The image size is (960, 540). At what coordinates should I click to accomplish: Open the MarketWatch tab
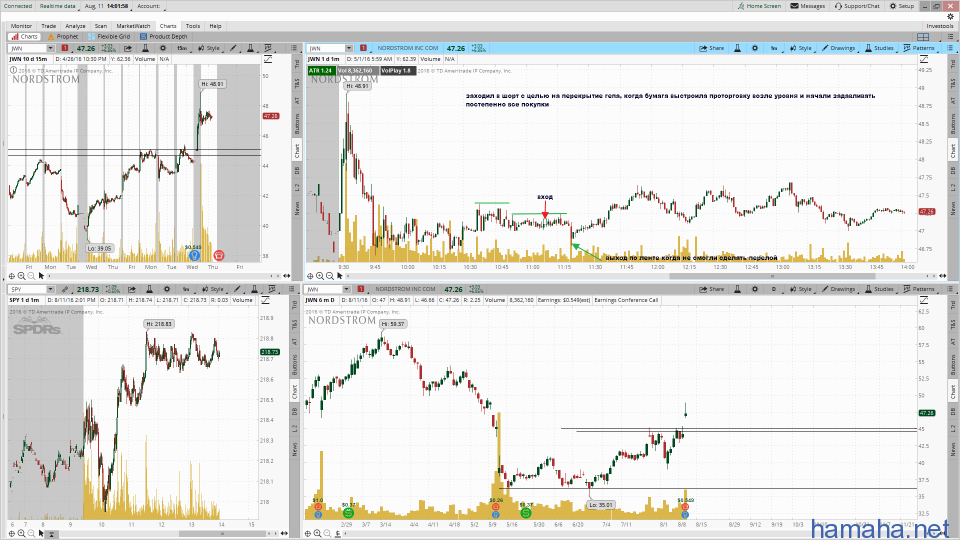tap(133, 26)
